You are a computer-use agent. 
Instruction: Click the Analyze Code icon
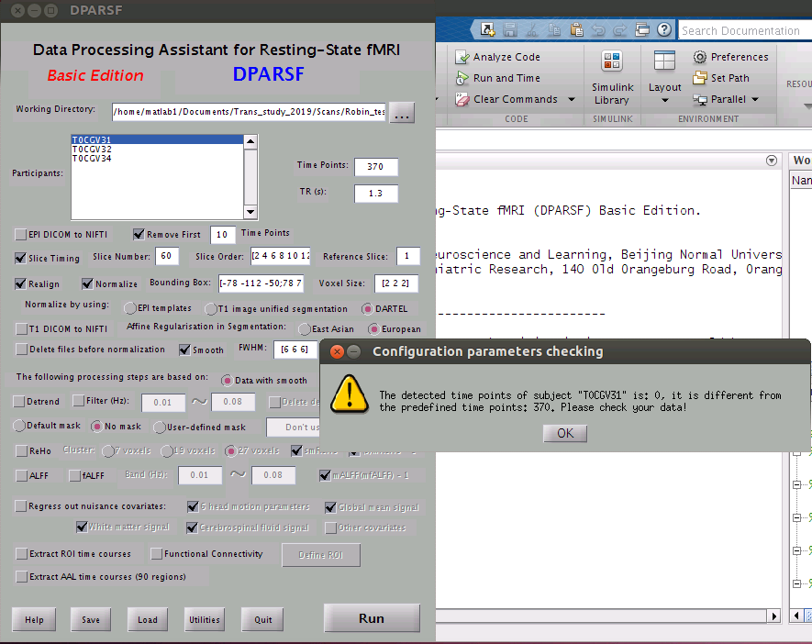pos(462,57)
